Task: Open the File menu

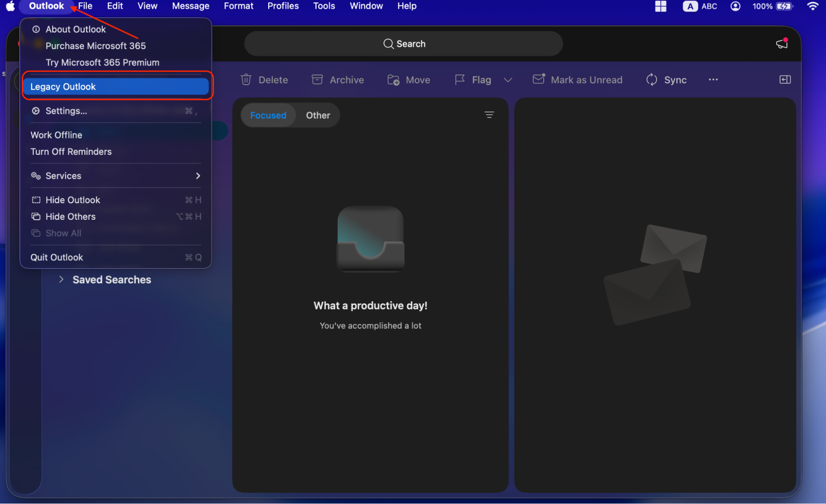Action: tap(85, 6)
